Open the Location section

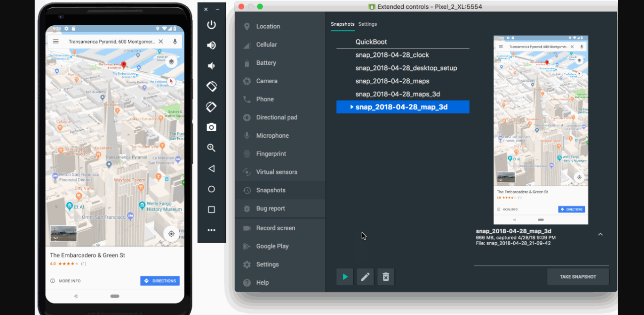pos(280,26)
